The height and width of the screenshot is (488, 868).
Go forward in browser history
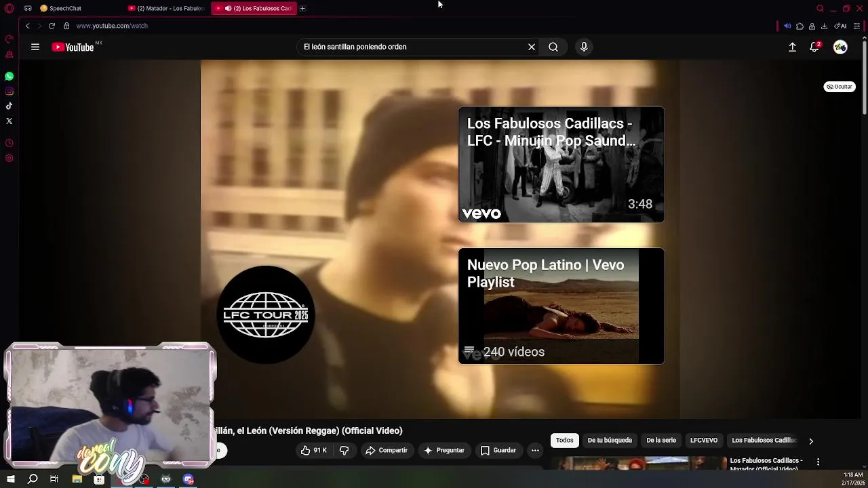pyautogui.click(x=39, y=26)
